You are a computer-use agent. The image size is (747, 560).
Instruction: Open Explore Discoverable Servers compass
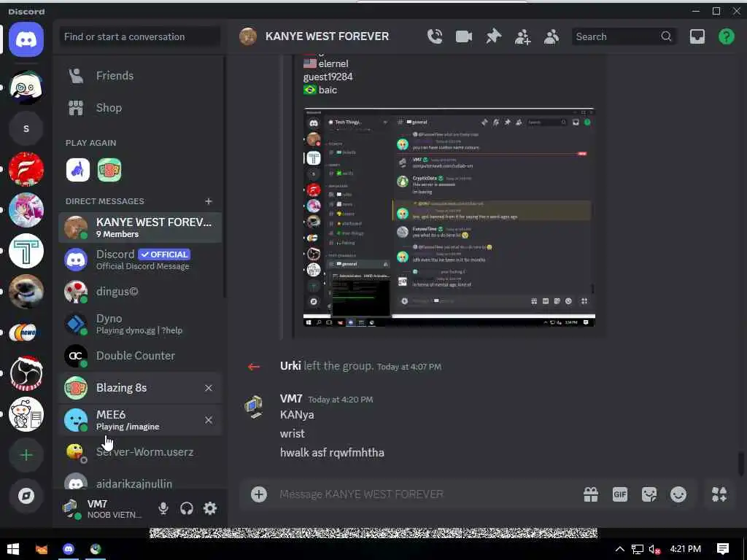(26, 496)
